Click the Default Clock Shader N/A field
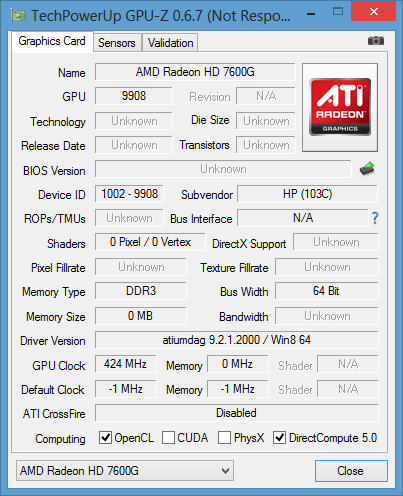 348,389
